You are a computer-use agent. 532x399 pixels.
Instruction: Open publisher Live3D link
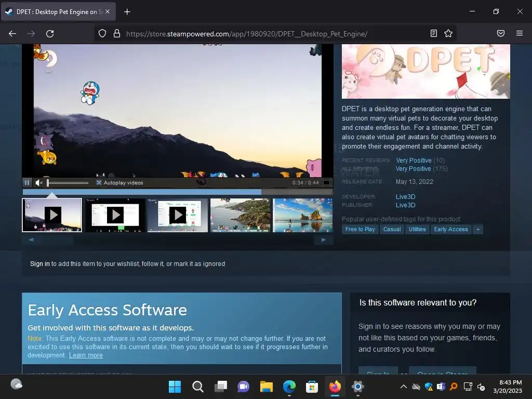pos(405,205)
